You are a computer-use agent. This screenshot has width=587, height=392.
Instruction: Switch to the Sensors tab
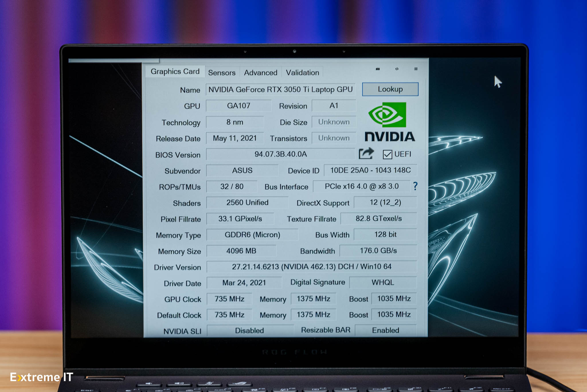pyautogui.click(x=222, y=72)
